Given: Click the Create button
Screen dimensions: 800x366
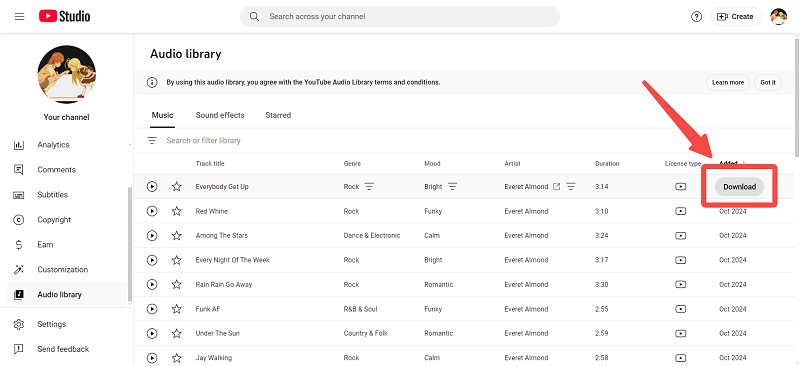Looking at the screenshot, I should 736,16.
